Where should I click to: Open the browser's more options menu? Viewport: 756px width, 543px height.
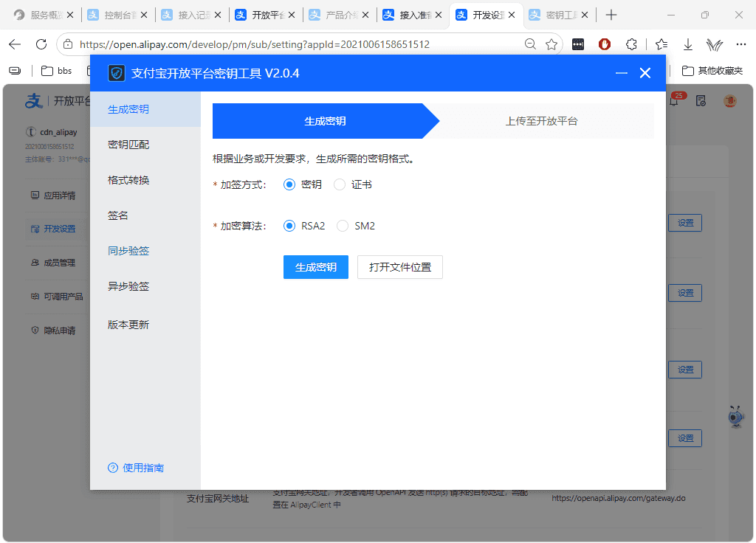[x=741, y=44]
